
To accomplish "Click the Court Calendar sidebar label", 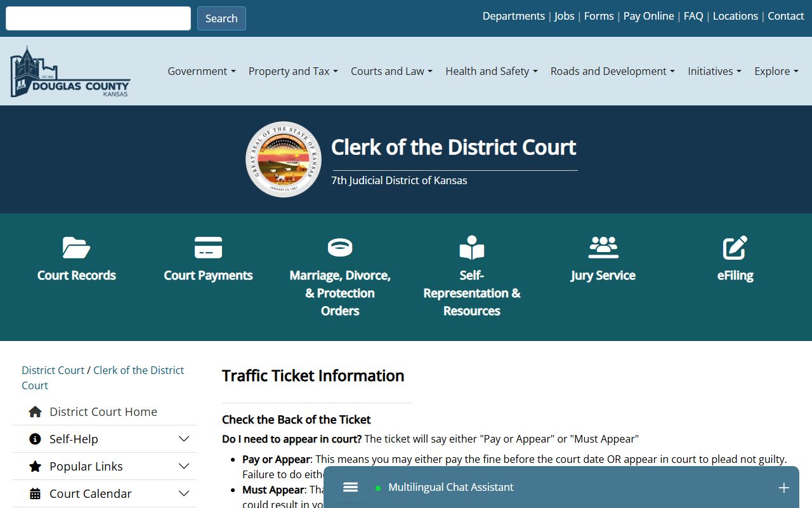I will pos(91,493).
